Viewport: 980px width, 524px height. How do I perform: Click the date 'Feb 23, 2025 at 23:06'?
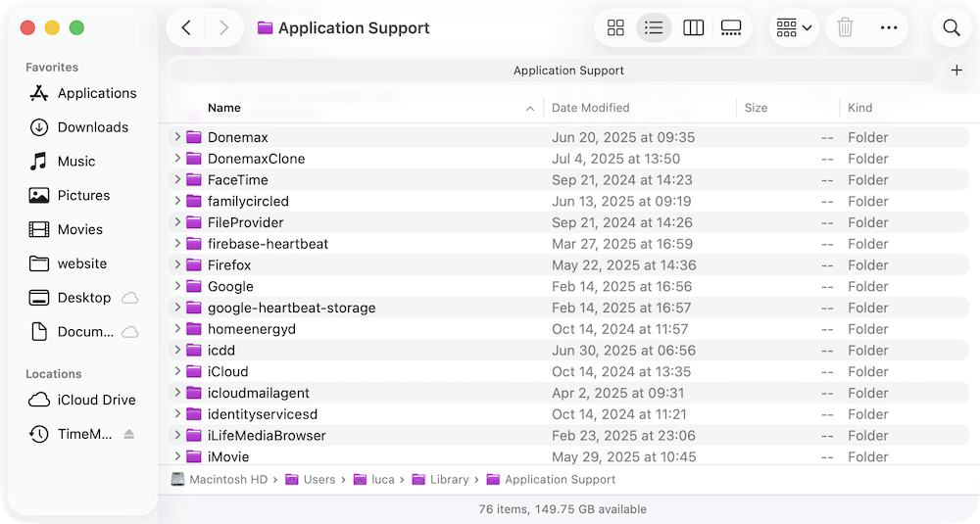(623, 435)
